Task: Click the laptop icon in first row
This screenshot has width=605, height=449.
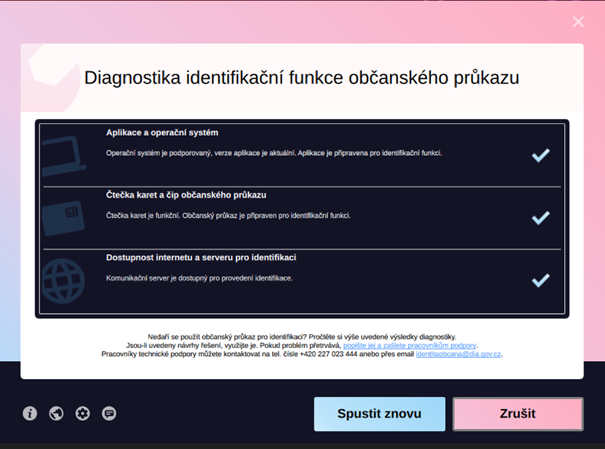Action: (64, 156)
